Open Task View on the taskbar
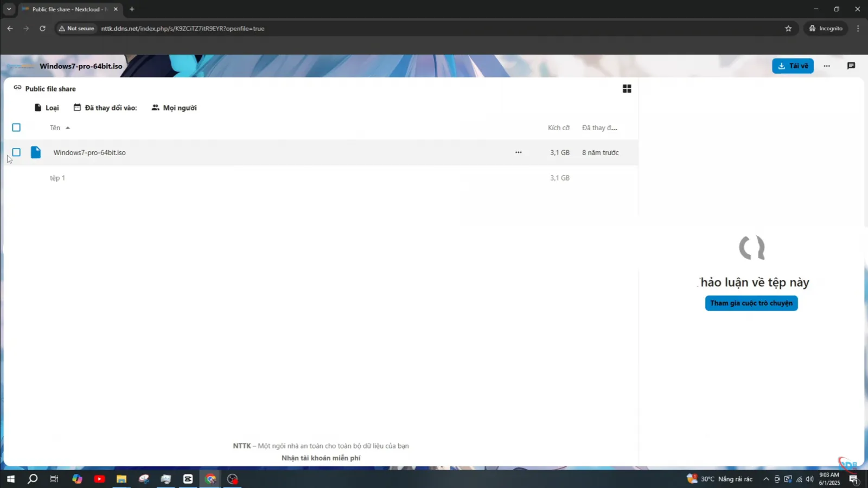The image size is (868, 488). coord(54,479)
